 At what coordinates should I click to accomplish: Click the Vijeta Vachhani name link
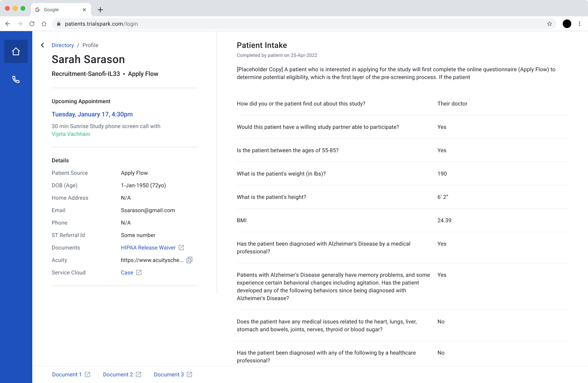71,134
